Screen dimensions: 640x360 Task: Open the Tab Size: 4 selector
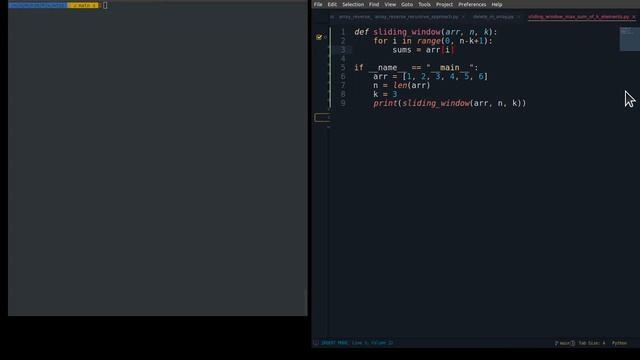pyautogui.click(x=592, y=343)
